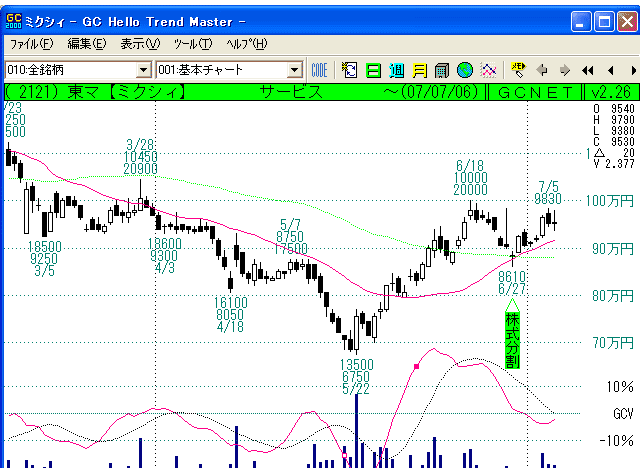Click the 5/7 8750 17500 annotation
Image resolution: width=640 pixels, height=473 pixels.
click(x=290, y=236)
